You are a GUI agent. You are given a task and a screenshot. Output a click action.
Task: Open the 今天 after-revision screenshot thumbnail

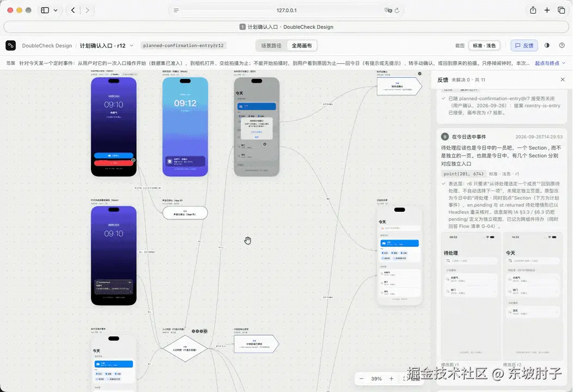coord(533,296)
